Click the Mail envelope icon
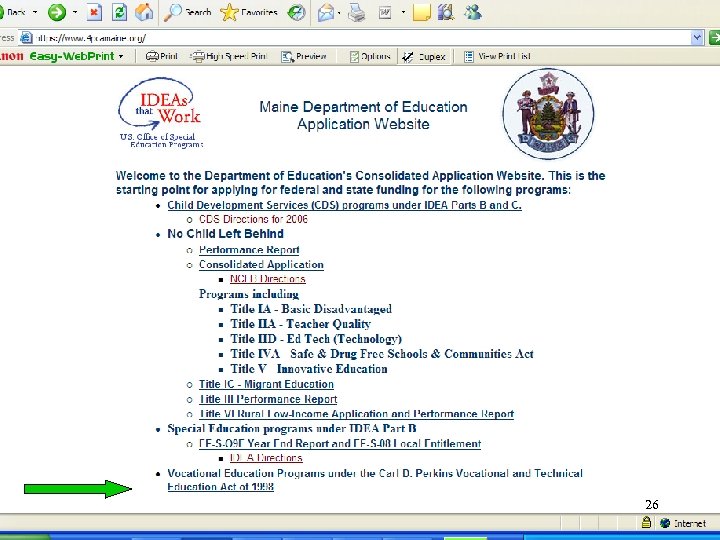The image size is (720, 540). click(x=325, y=13)
